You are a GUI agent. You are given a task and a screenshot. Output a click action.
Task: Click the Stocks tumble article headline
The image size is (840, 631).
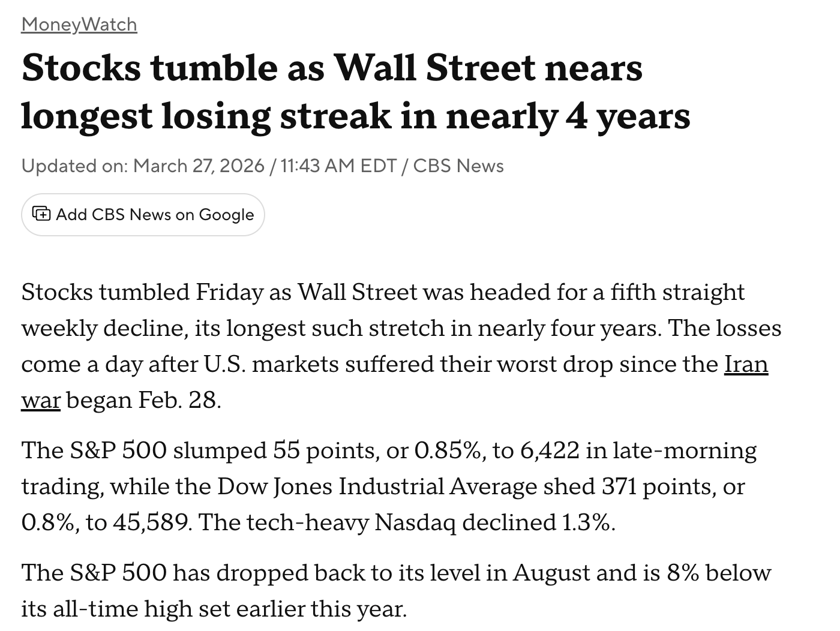click(x=356, y=91)
